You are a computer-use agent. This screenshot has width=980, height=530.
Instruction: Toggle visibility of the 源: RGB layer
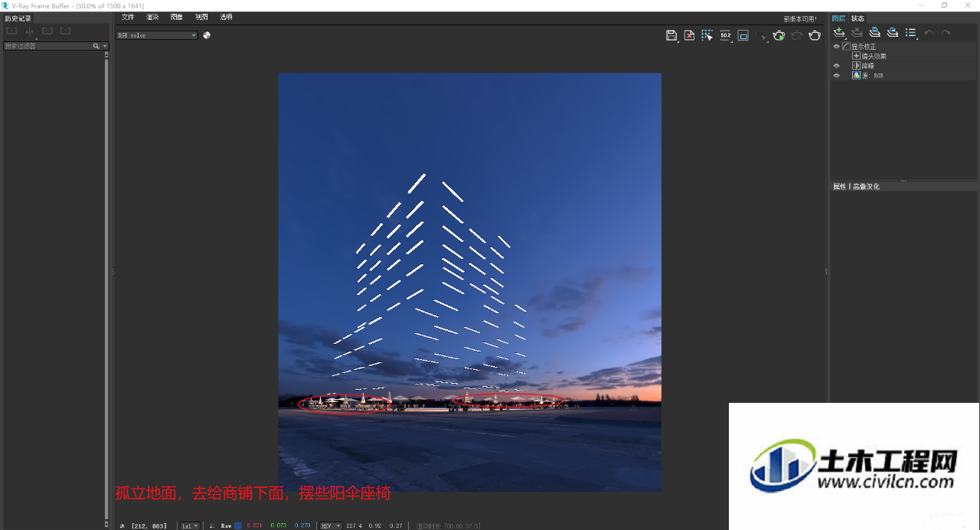[836, 76]
